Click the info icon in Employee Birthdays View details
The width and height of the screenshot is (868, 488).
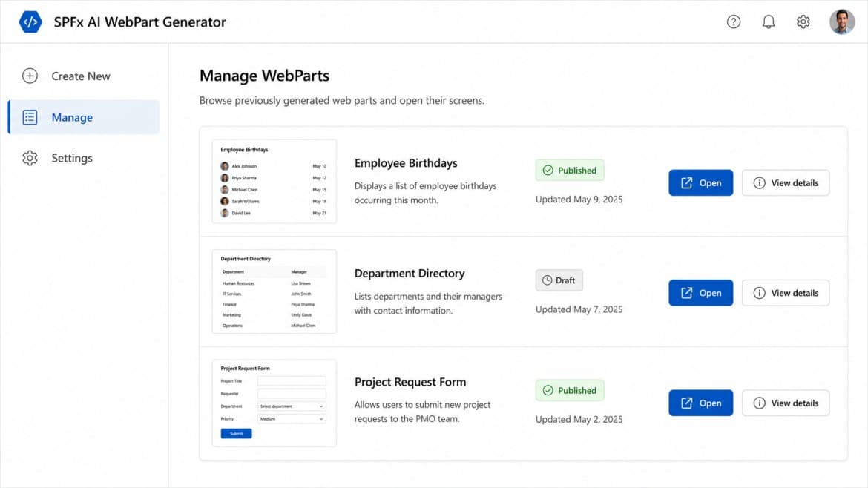pyautogui.click(x=760, y=182)
